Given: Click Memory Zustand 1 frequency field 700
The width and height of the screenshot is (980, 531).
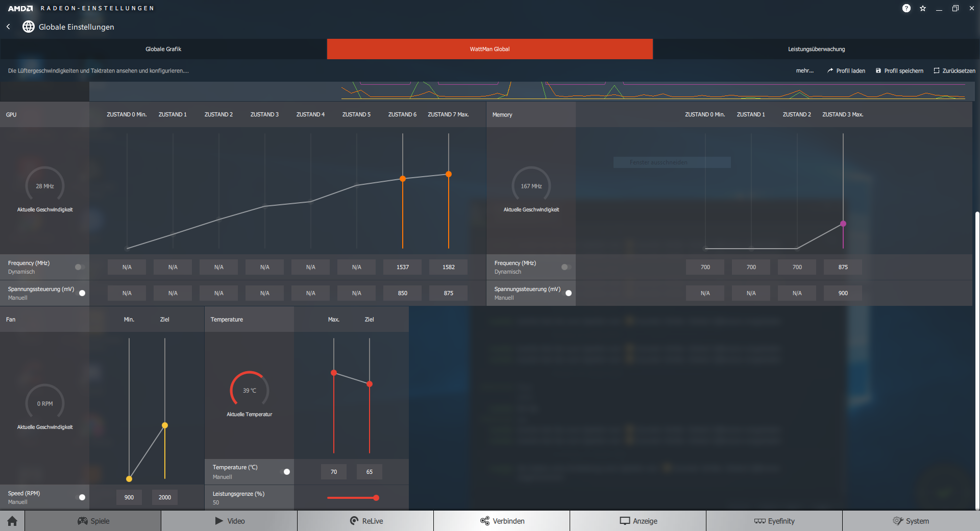Looking at the screenshot, I should click(x=751, y=267).
